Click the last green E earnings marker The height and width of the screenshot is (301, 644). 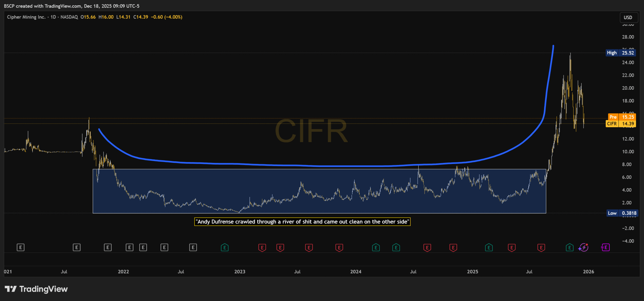pos(570,248)
